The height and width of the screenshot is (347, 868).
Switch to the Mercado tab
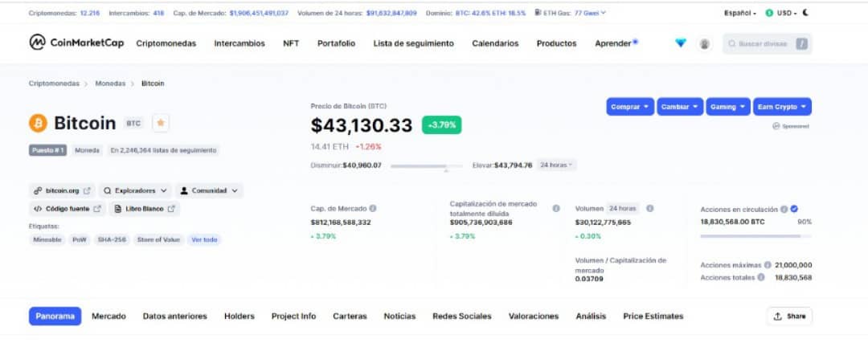[x=108, y=316]
